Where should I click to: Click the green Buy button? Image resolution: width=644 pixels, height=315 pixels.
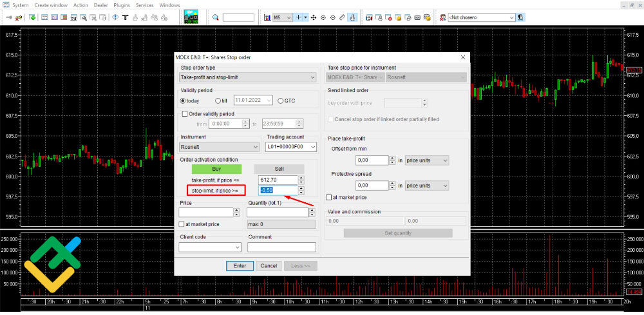point(216,169)
